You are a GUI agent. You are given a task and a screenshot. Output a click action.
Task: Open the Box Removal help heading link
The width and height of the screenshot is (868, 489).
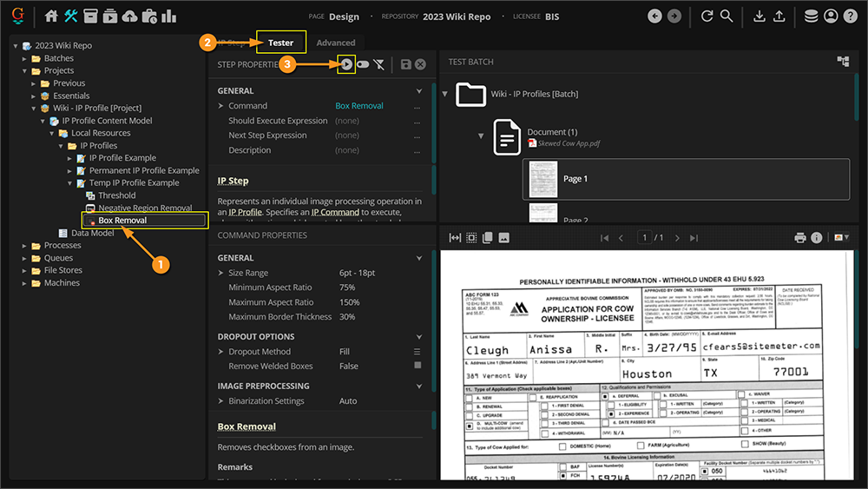(247, 426)
